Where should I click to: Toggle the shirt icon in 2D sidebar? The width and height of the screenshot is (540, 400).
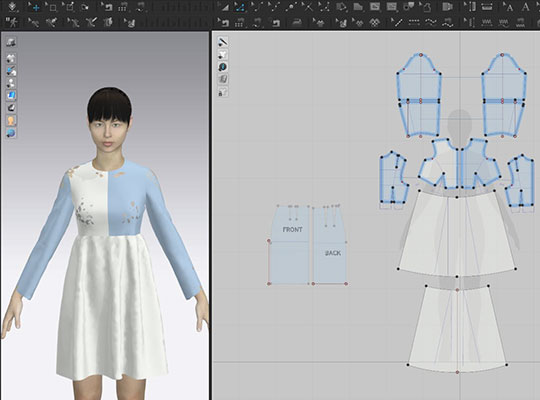(x=223, y=54)
